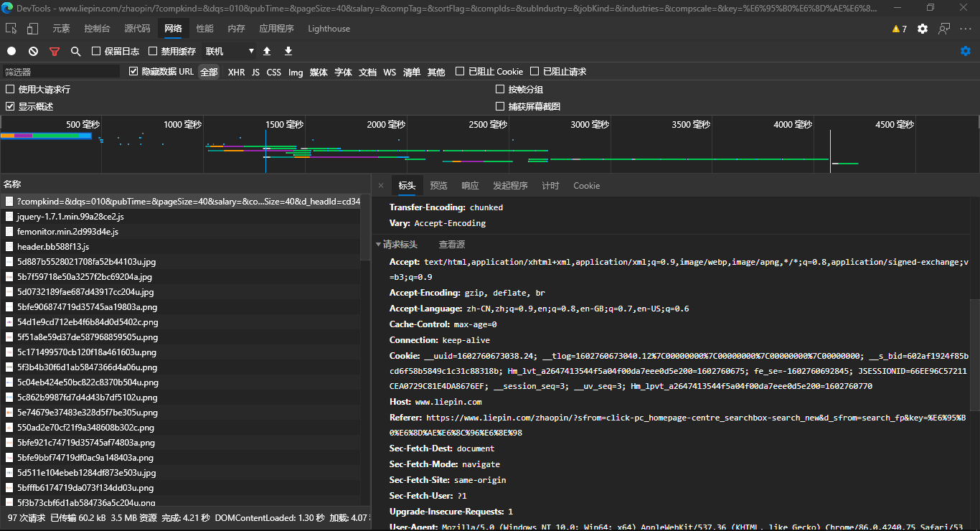
Task: Open the Lighthouse panel tab
Action: [329, 29]
